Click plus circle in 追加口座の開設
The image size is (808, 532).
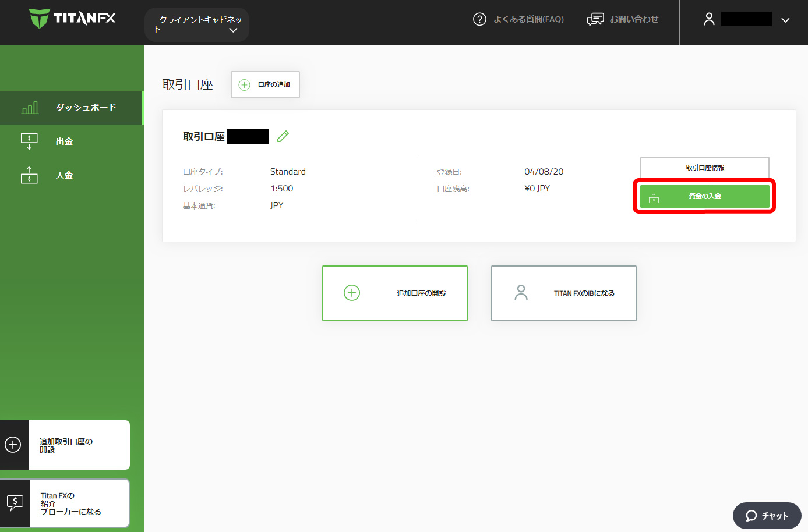352,293
